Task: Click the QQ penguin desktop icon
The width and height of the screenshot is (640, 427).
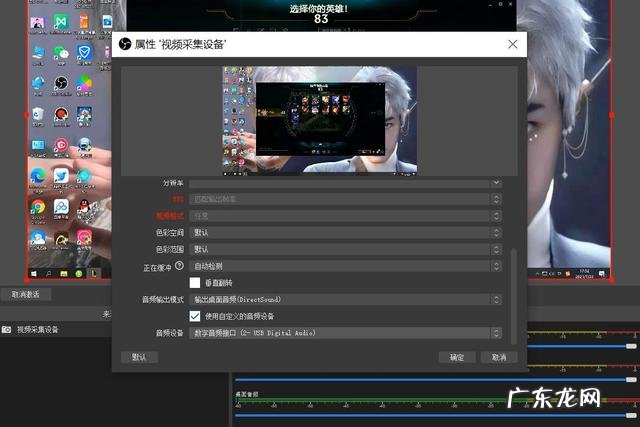Action: tap(84, 206)
